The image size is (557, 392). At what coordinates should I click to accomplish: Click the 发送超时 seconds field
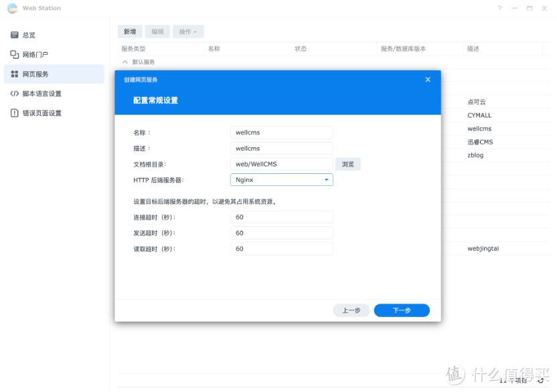pyautogui.click(x=282, y=233)
